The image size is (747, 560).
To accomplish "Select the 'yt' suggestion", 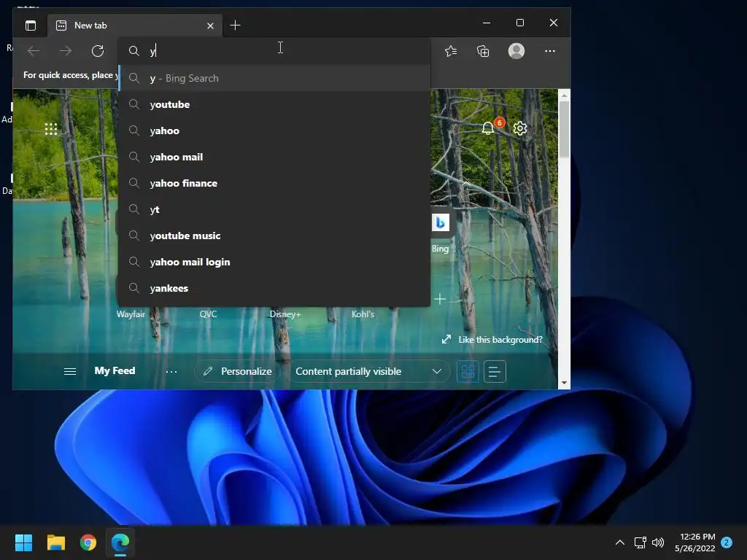I will (x=274, y=209).
